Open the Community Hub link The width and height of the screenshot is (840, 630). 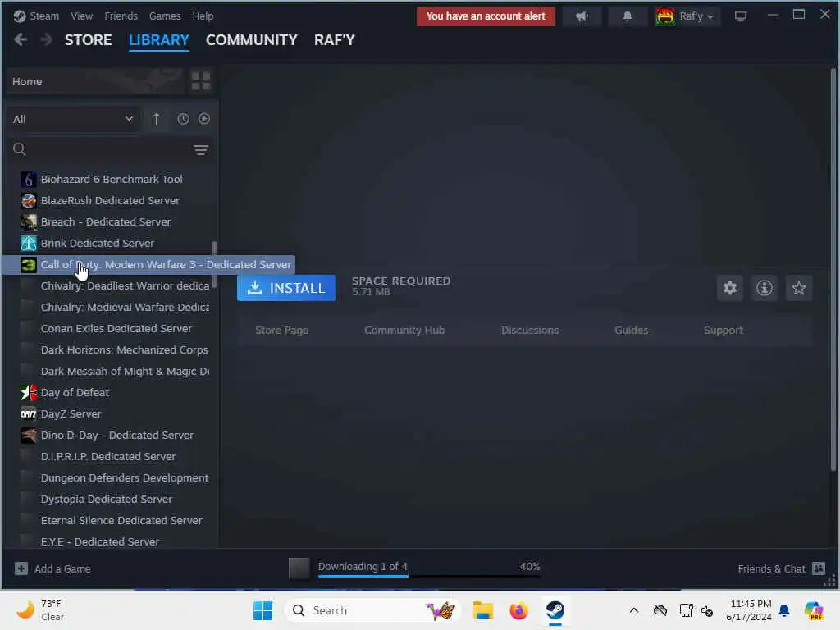[x=404, y=330]
